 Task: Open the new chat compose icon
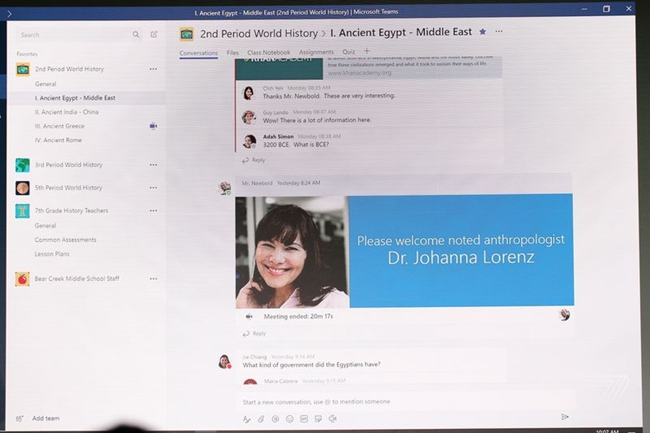[x=154, y=34]
